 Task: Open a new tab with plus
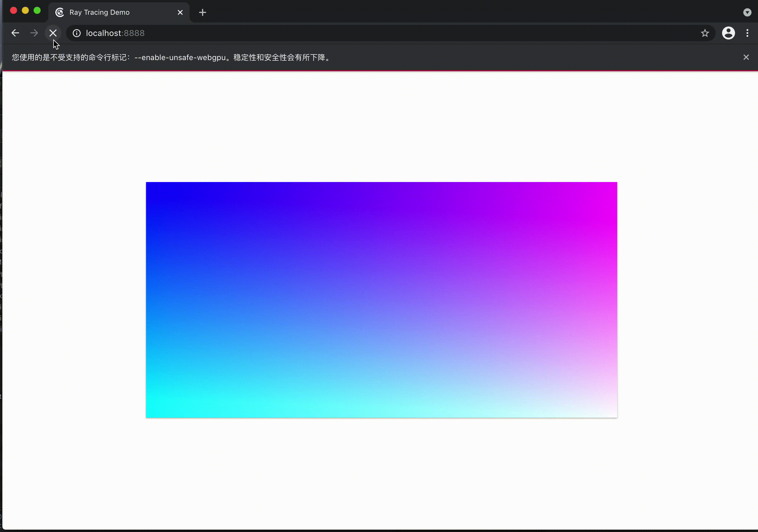tap(203, 13)
